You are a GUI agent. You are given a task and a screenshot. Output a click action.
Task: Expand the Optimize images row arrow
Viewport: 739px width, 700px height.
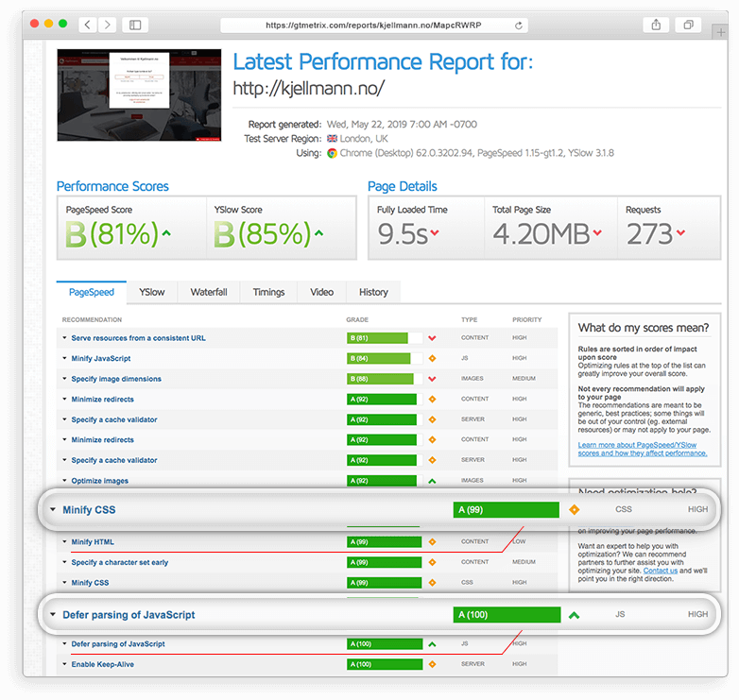point(64,481)
